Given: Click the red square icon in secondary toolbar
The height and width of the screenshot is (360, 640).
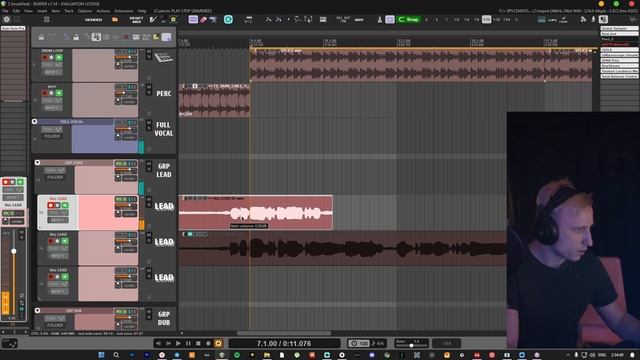Looking at the screenshot, I should (x=126, y=37).
